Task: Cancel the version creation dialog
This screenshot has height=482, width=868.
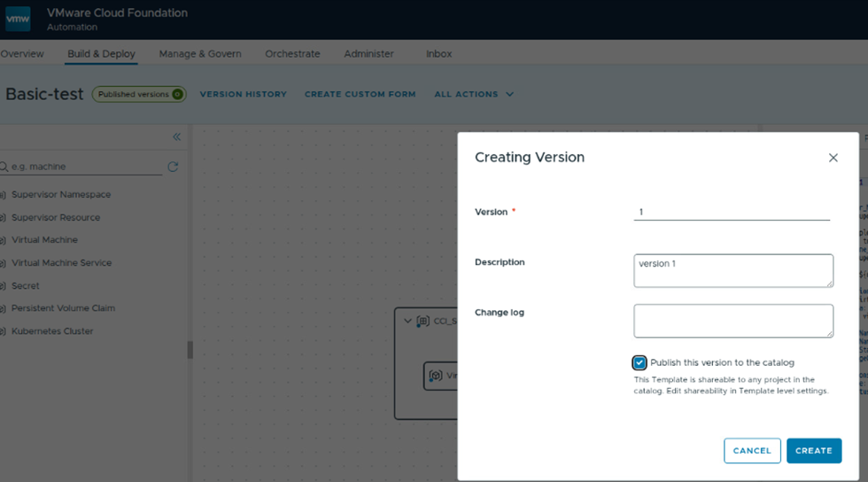Action: point(752,450)
